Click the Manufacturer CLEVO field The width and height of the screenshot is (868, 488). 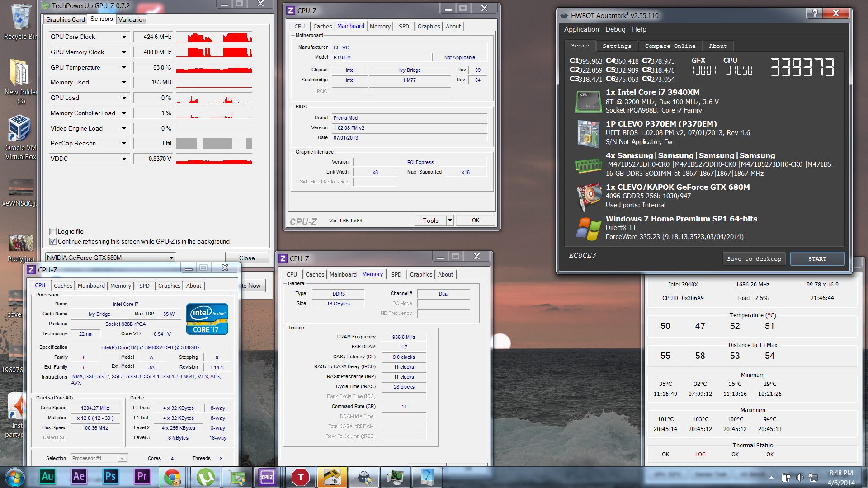coord(410,47)
